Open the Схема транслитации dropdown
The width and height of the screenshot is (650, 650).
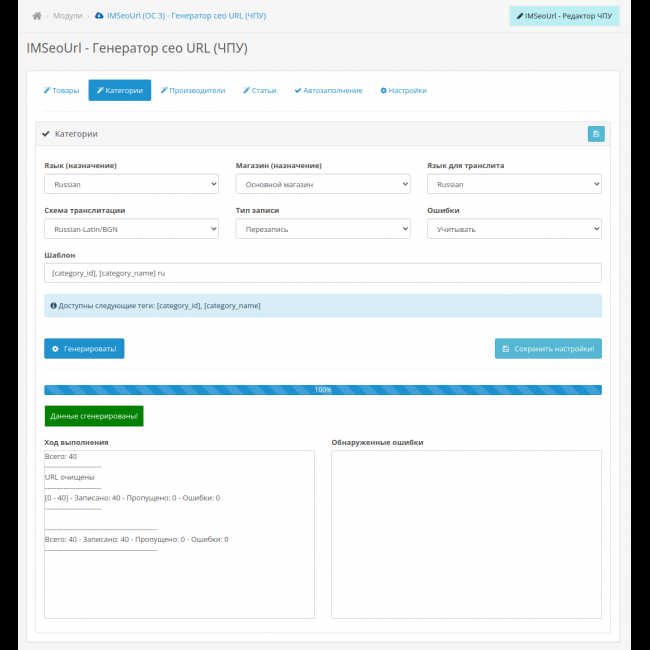click(x=131, y=229)
